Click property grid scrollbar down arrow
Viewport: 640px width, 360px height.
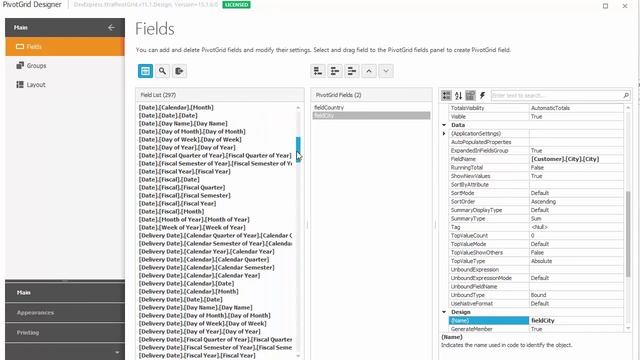pyautogui.click(x=628, y=328)
